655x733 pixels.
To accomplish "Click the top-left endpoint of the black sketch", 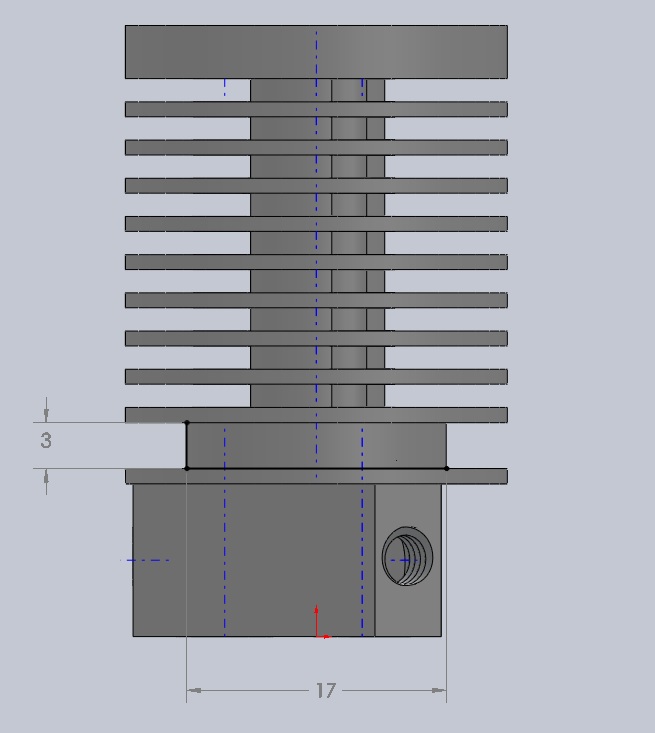I will click(x=187, y=423).
